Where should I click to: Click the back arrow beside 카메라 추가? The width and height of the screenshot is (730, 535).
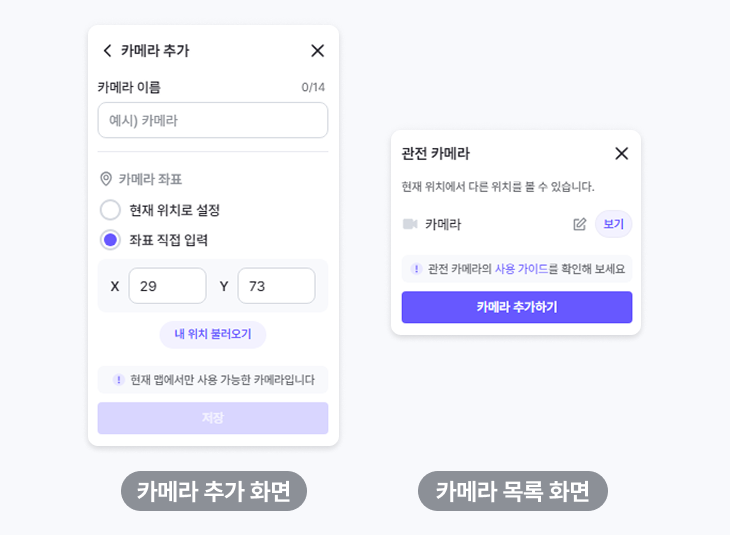107,51
